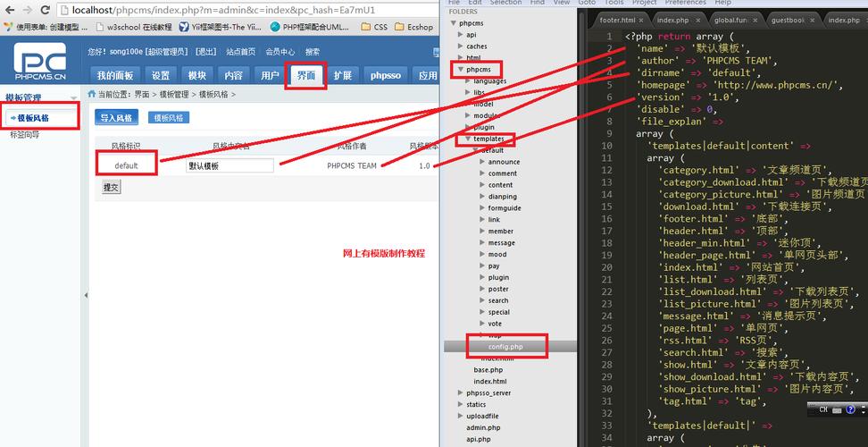
Task: Open admin.php in Sublime sidebar
Action: tap(483, 427)
